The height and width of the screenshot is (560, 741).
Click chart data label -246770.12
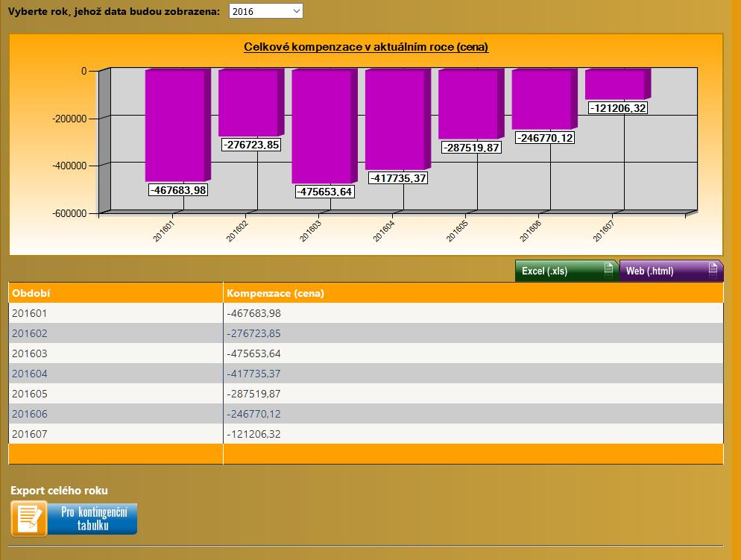545,138
